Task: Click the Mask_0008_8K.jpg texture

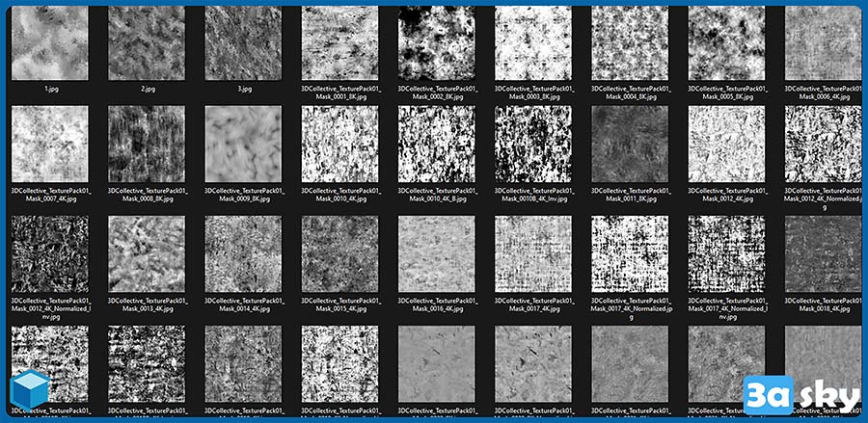Action: pyautogui.click(x=147, y=144)
